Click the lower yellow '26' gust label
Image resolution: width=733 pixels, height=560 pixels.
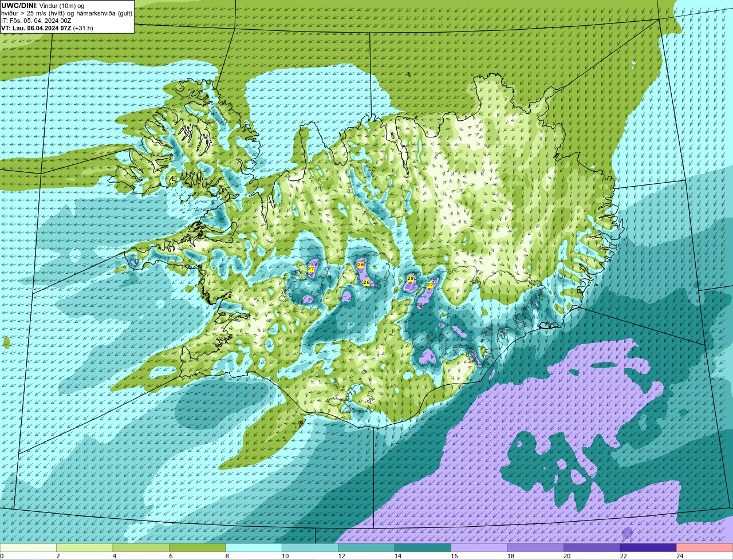click(x=366, y=282)
